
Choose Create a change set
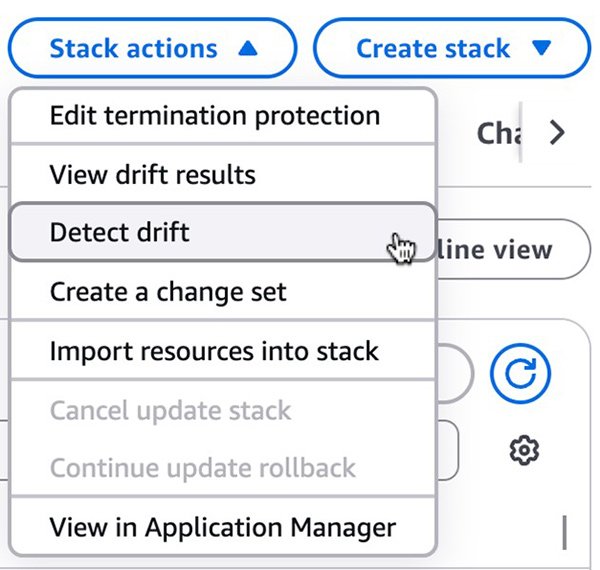click(x=167, y=292)
